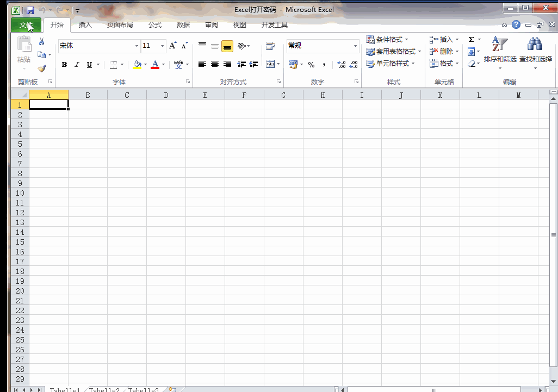The height and width of the screenshot is (392, 558).
Task: Open the font name dropdown showing 宋体
Action: [x=136, y=46]
